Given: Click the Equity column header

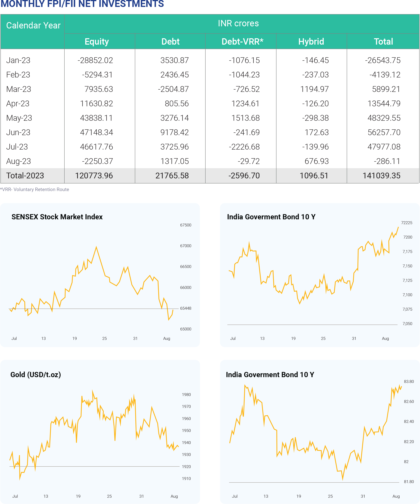Looking at the screenshot, I should (97, 42).
